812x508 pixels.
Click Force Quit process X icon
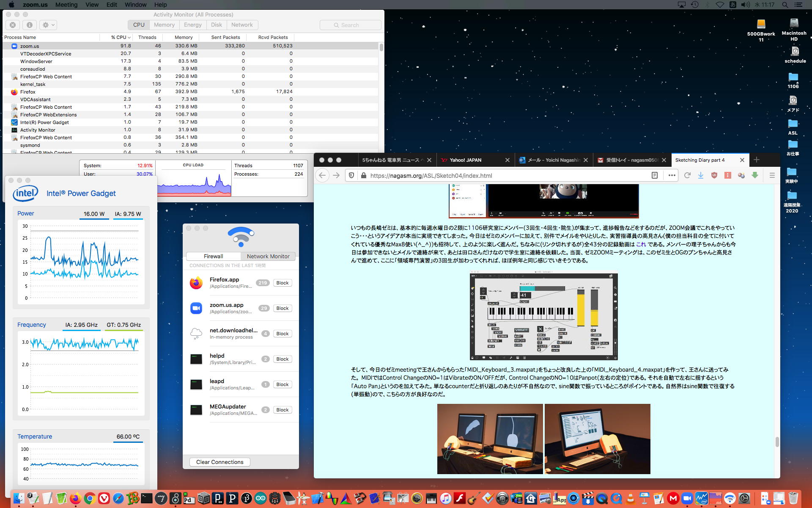click(13, 25)
